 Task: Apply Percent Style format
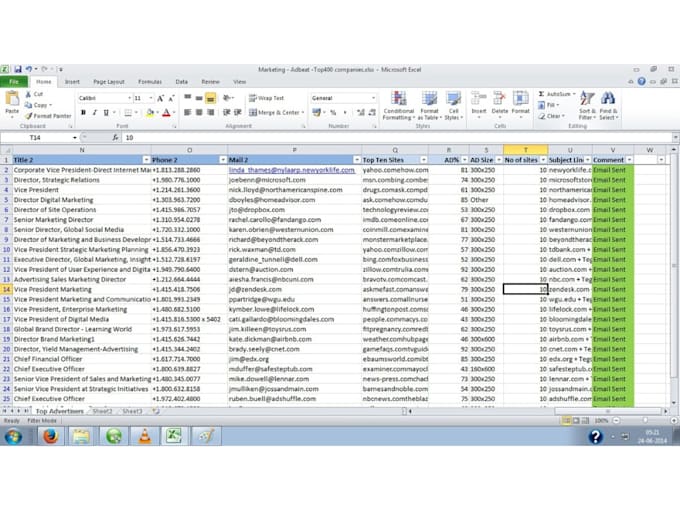click(x=333, y=113)
